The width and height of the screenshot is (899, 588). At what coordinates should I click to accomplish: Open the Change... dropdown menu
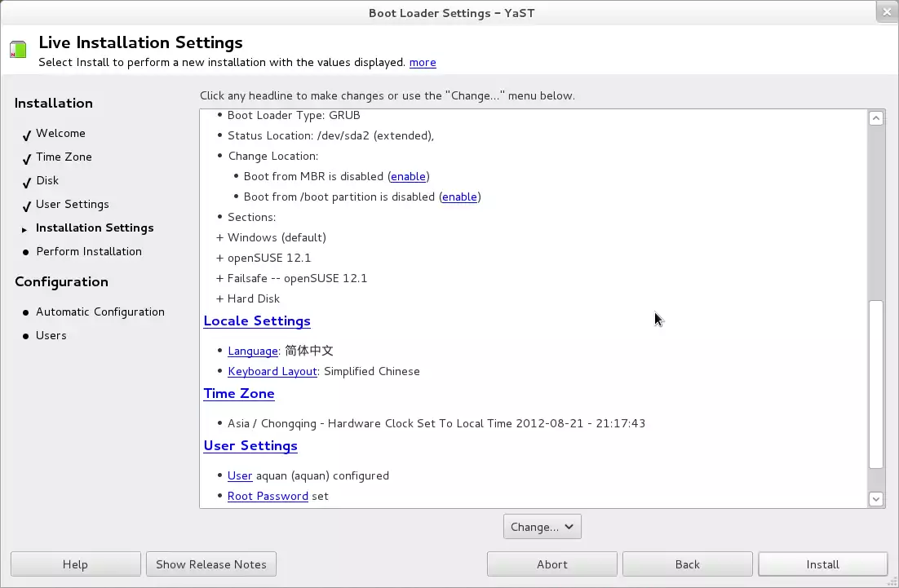[542, 527]
